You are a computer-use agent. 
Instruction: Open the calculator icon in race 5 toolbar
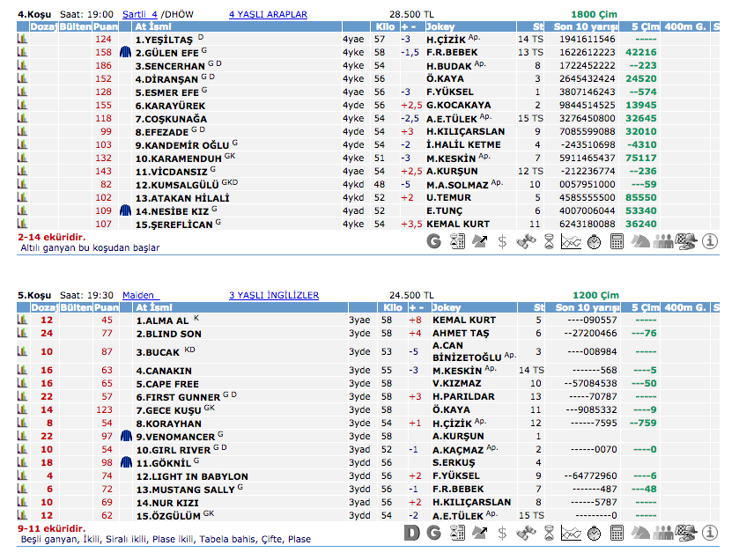click(617, 533)
